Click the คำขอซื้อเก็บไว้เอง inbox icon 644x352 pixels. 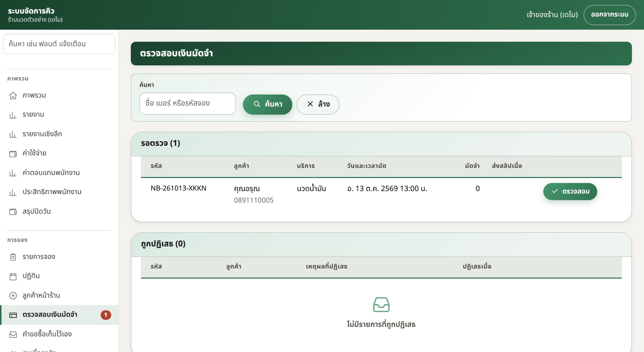coord(13,334)
